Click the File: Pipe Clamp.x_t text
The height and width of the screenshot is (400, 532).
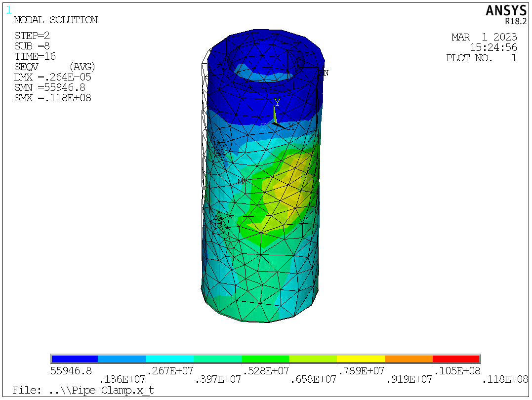[83, 390]
